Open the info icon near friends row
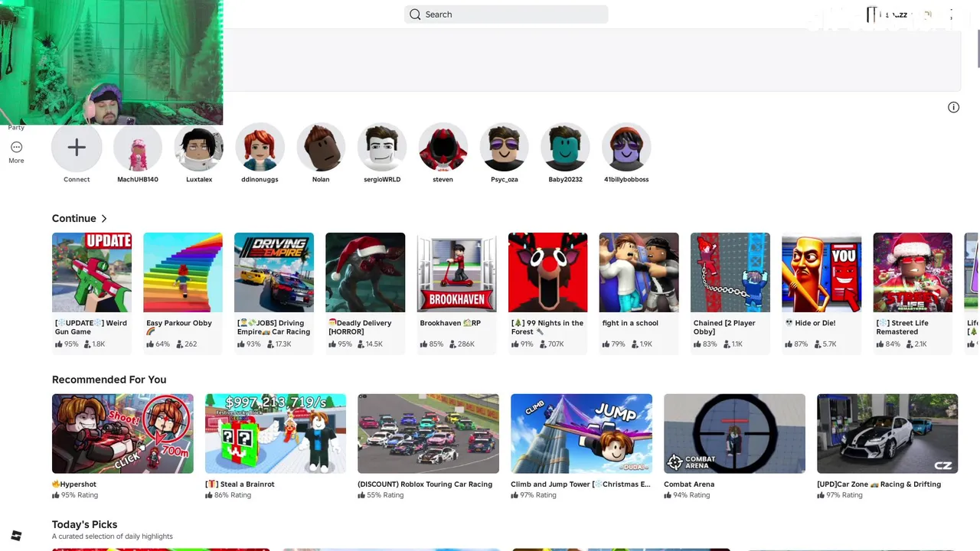This screenshot has width=980, height=551. pos(953,107)
